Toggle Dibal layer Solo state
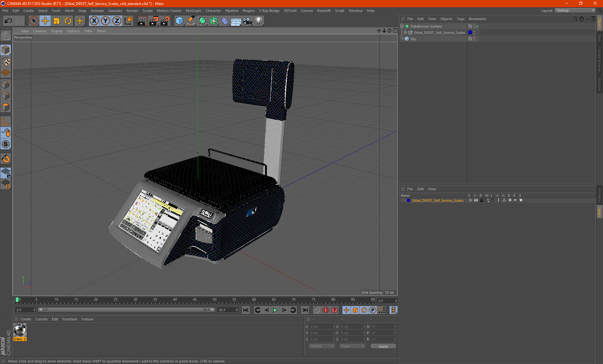 470,200
